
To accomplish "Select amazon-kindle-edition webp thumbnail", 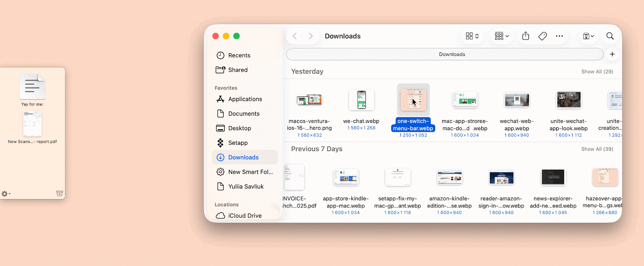I will (450, 177).
